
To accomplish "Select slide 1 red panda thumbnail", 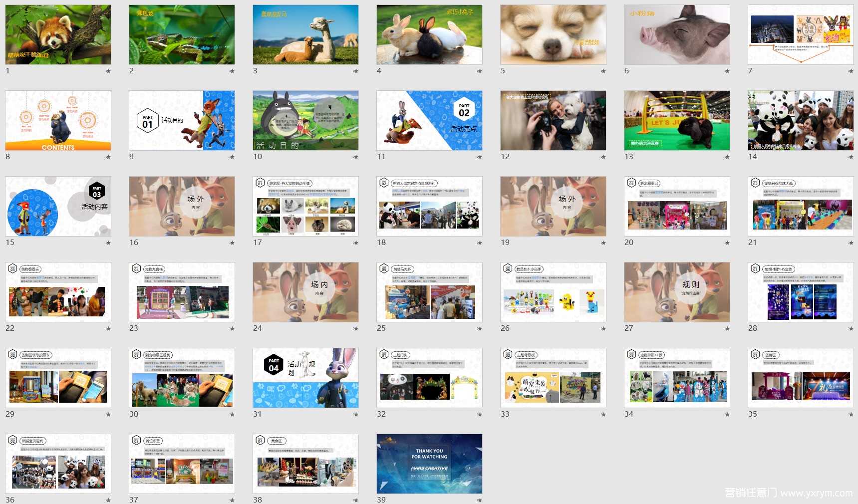I will pyautogui.click(x=58, y=34).
